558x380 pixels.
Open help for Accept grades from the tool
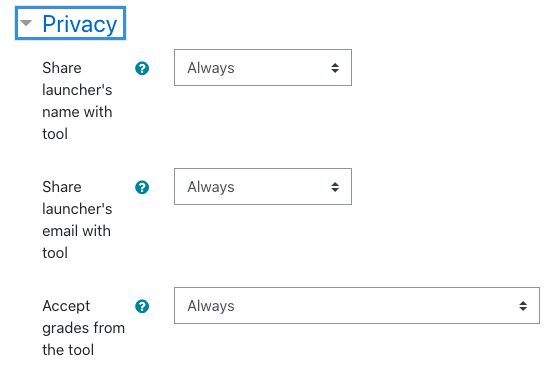(x=142, y=306)
